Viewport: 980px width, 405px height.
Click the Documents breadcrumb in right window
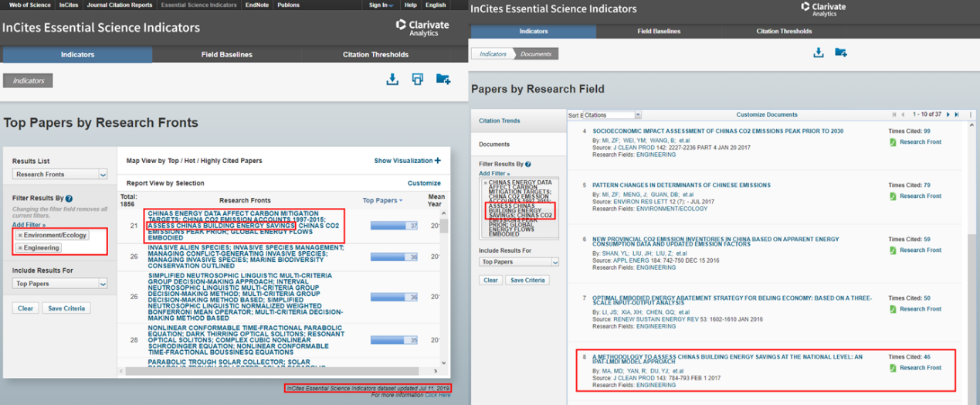tap(536, 54)
